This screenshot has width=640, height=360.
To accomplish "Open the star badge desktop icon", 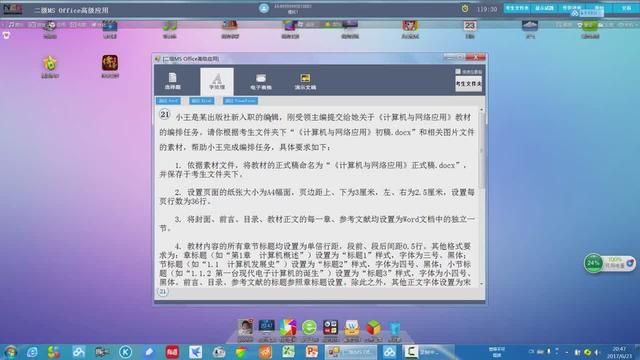I will [x=50, y=64].
